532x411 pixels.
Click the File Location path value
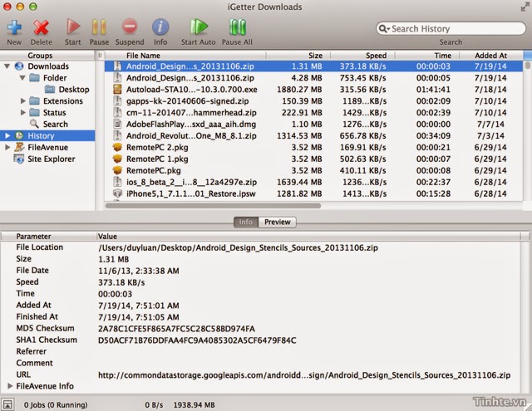click(238, 247)
